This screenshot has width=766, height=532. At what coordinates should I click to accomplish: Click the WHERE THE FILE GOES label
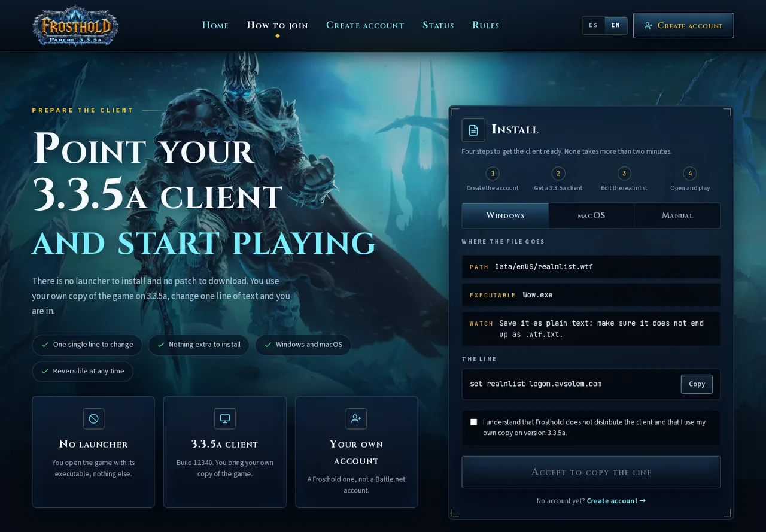click(x=503, y=242)
